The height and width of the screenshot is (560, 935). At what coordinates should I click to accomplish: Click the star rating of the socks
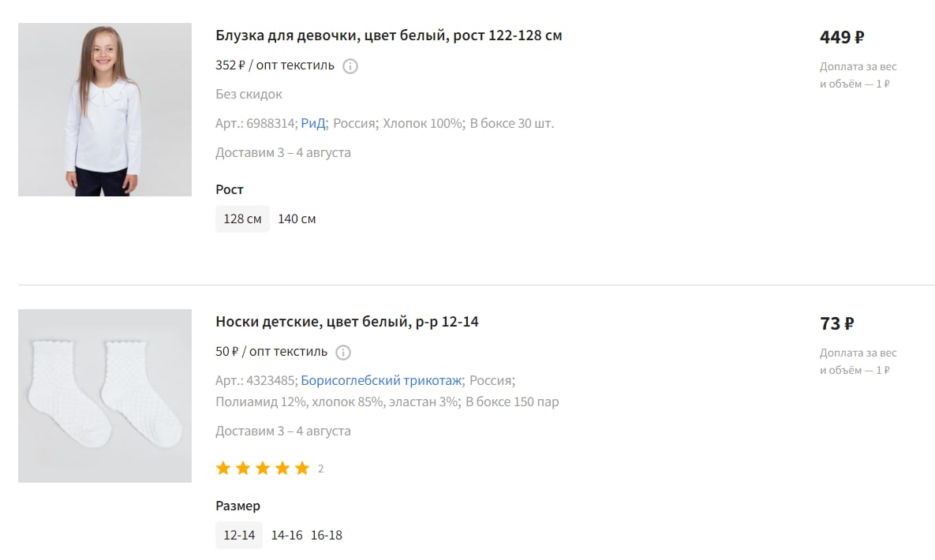tap(263, 469)
